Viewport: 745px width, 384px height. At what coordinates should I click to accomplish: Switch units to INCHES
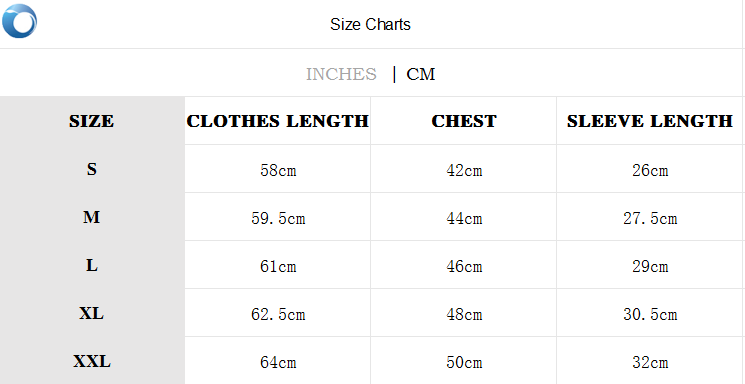[x=341, y=74]
